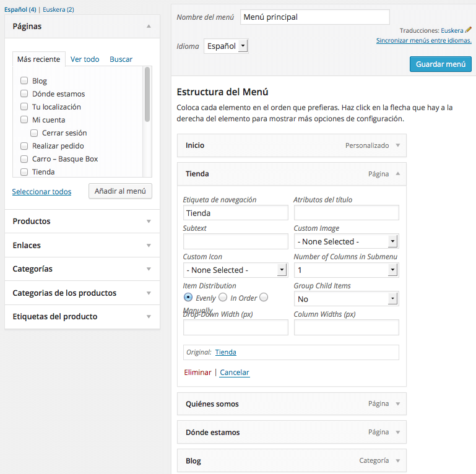Click the Guardar menú button
Viewport: 476px width, 474px height.
441,64
